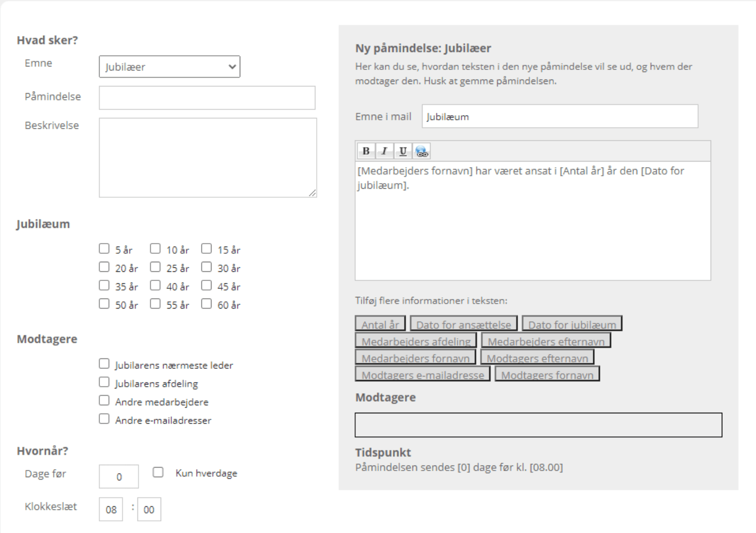Apply underline formatting in editor

click(403, 151)
